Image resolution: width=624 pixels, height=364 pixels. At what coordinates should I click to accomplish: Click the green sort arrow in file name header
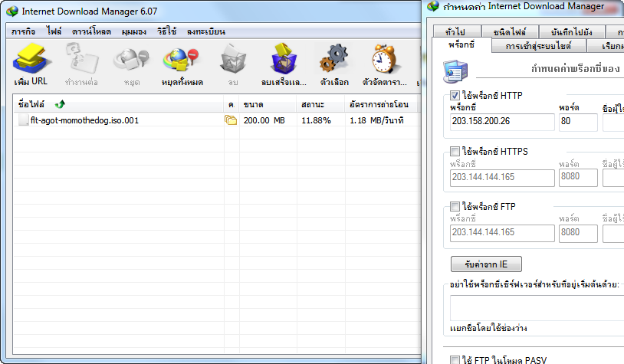click(x=60, y=104)
